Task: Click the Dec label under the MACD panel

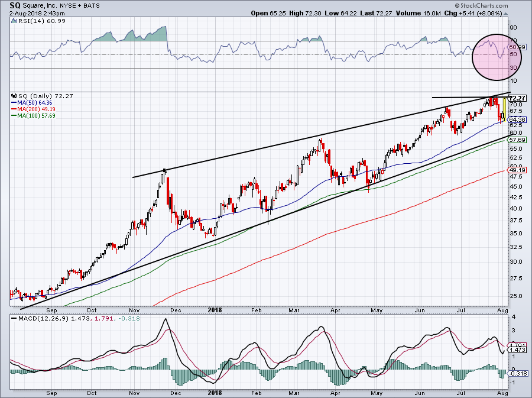Action: click(x=176, y=393)
